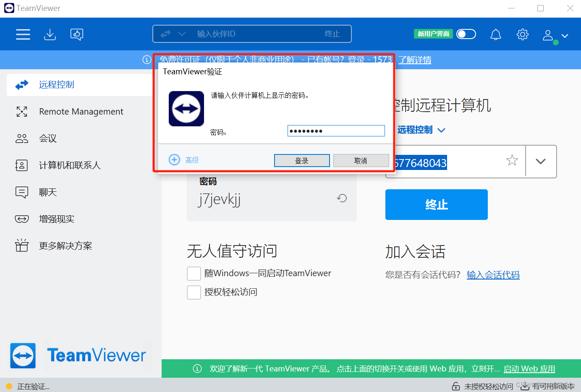Open the 输入会话代码 link
581x392 pixels.
(x=493, y=275)
